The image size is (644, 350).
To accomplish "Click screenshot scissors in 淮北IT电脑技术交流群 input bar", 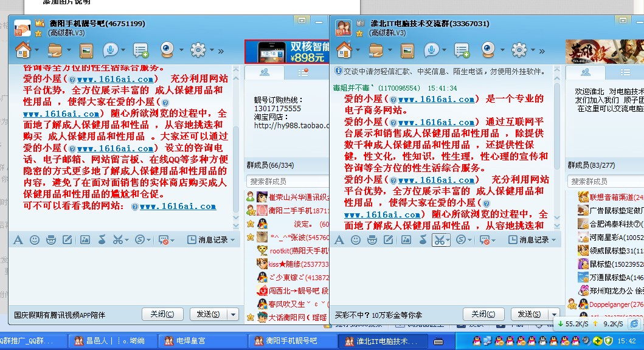I will coord(439,239).
